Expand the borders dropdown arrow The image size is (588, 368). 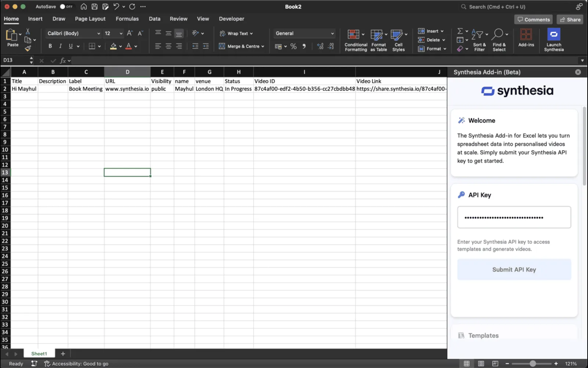[x=99, y=46]
